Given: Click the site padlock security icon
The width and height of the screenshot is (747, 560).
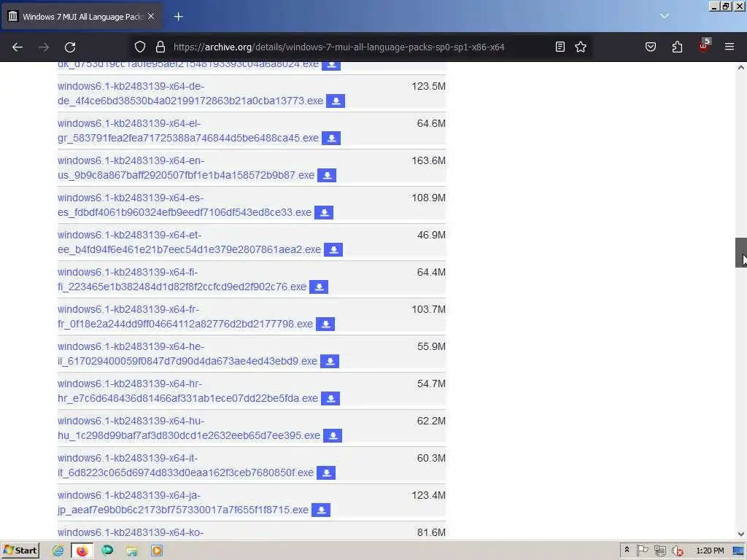Looking at the screenshot, I should coord(160,47).
